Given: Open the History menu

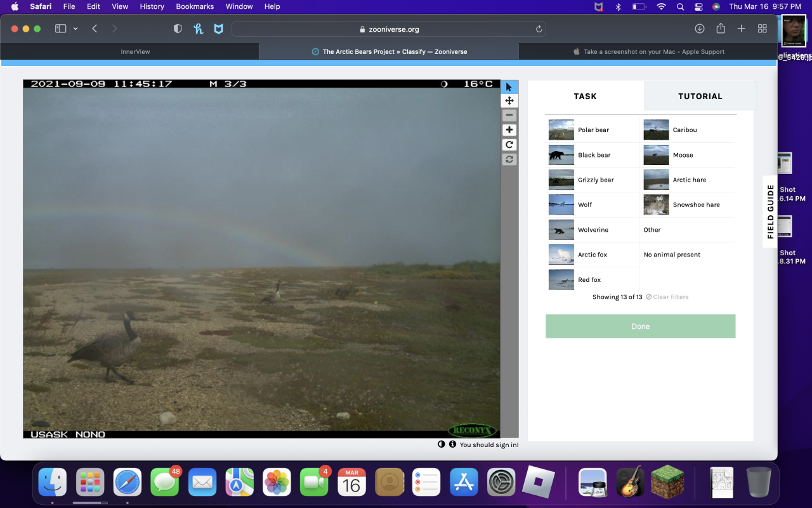Looking at the screenshot, I should click(152, 6).
